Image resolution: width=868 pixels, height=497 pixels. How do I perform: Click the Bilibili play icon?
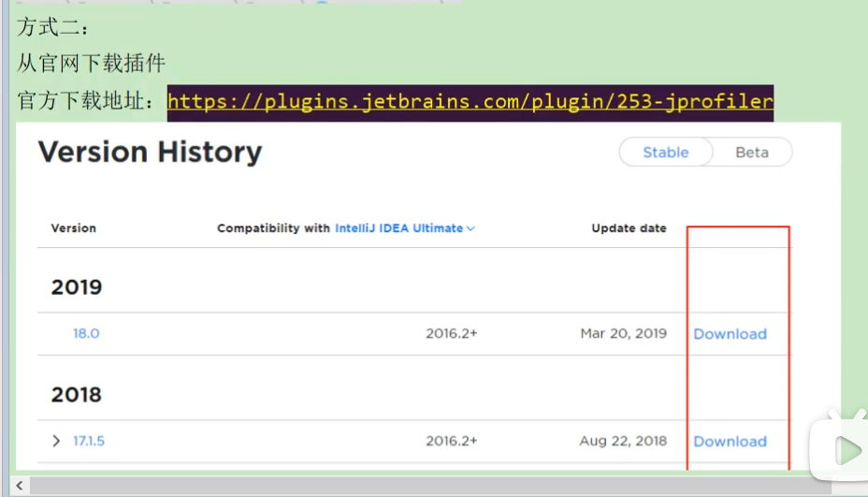coord(842,452)
